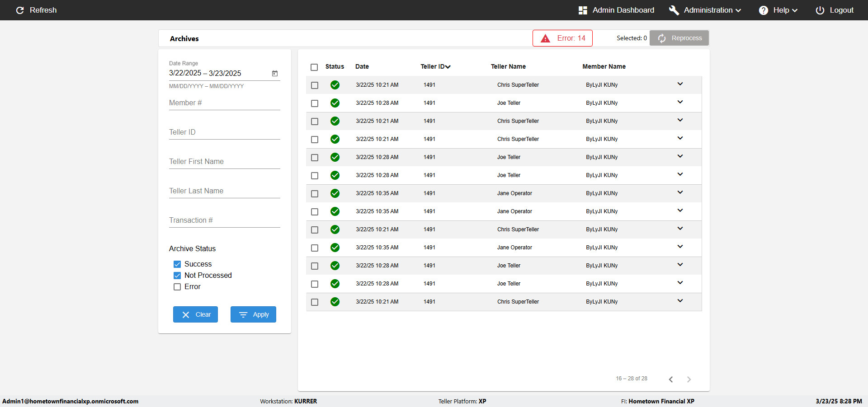868x407 pixels.
Task: Enable the Error archive status checkbox
Action: 177,287
